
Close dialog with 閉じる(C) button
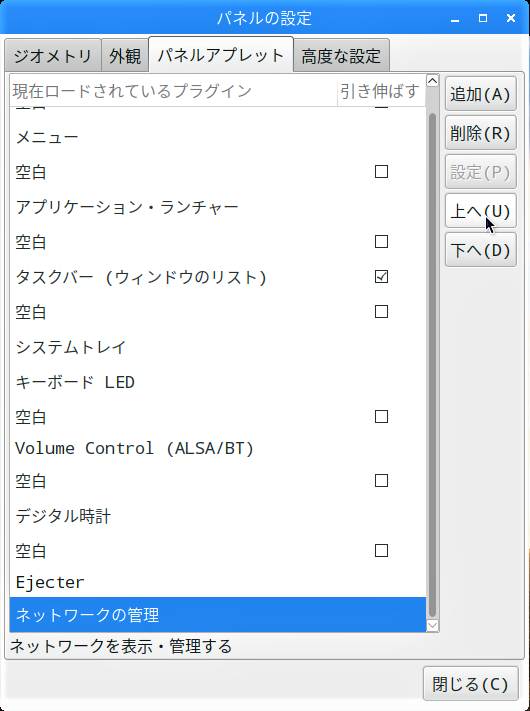tap(471, 684)
